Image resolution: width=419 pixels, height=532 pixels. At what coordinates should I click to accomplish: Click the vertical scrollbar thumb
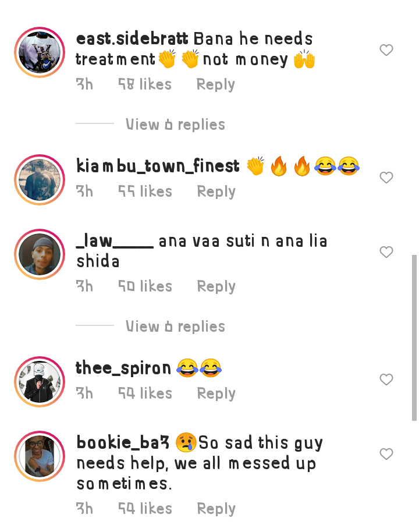point(414,338)
